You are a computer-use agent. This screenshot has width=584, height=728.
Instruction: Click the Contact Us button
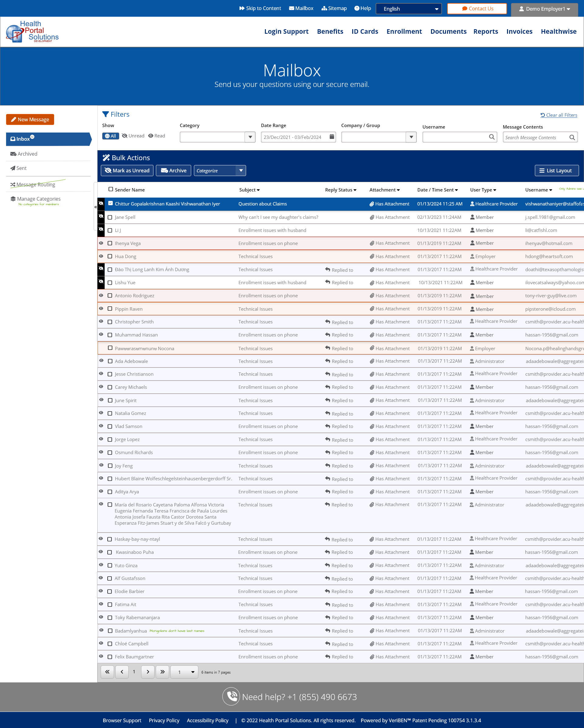pyautogui.click(x=477, y=9)
